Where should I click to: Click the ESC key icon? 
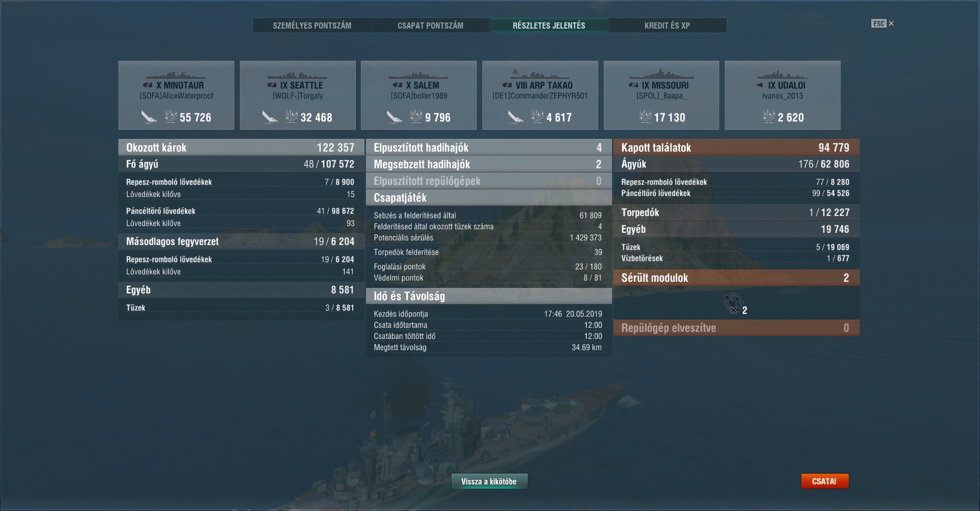(878, 23)
